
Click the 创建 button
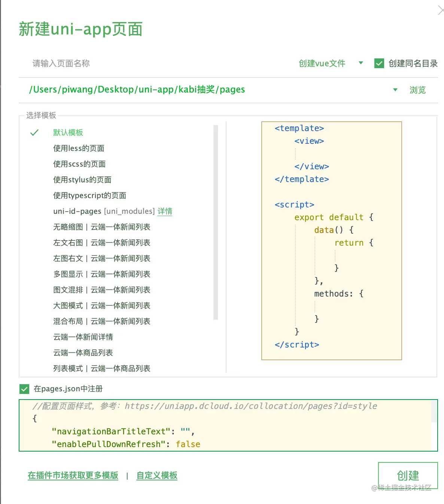pos(408,476)
